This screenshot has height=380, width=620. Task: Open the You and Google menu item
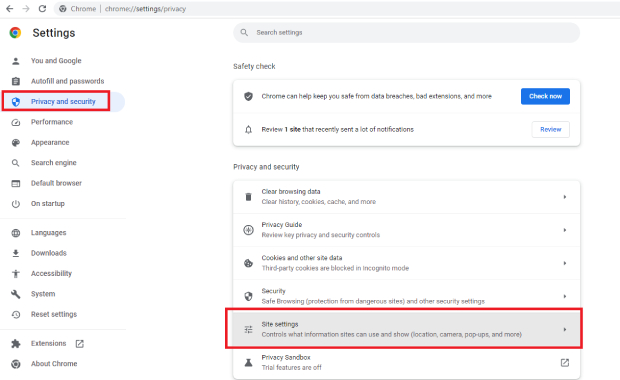tap(56, 60)
